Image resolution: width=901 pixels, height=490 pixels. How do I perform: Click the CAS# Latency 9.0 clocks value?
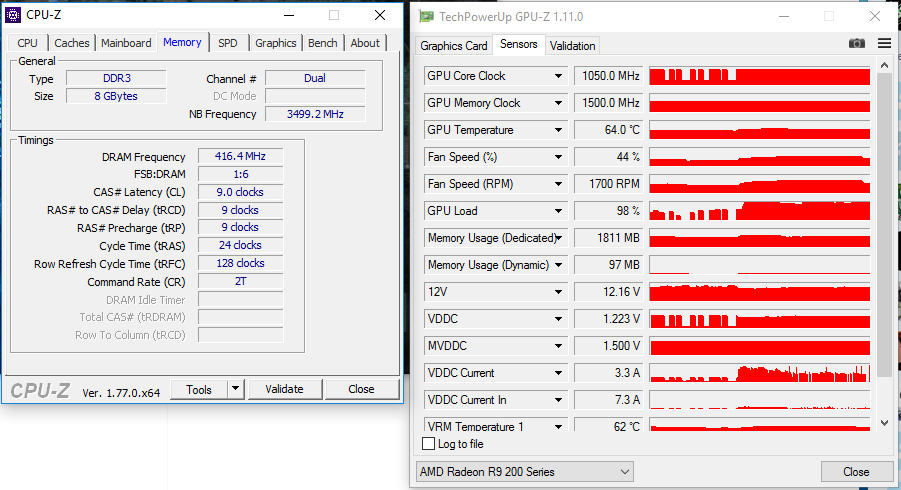click(x=240, y=192)
